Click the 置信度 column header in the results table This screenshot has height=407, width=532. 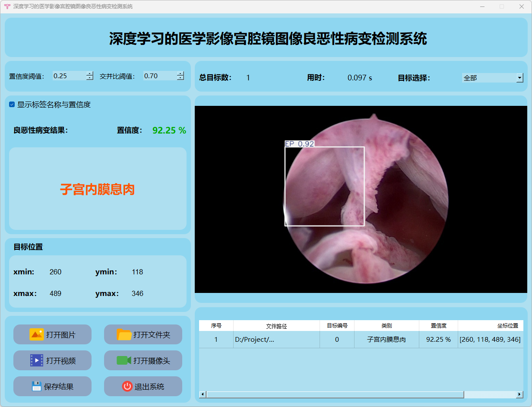tap(438, 326)
